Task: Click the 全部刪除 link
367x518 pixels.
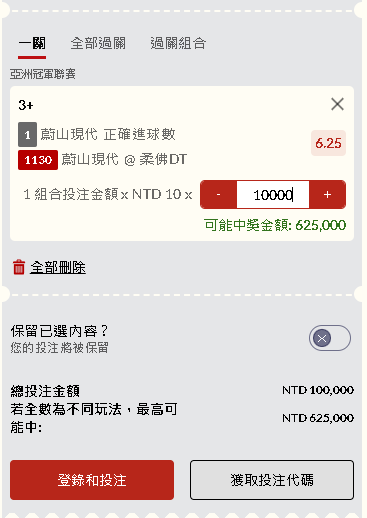Action: coord(58,267)
